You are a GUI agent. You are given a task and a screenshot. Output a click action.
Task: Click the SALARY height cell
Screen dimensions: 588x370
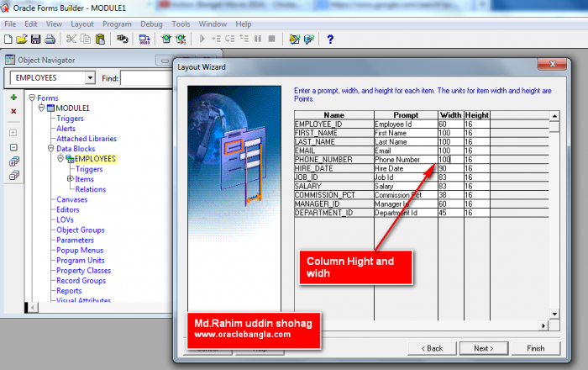(x=476, y=186)
